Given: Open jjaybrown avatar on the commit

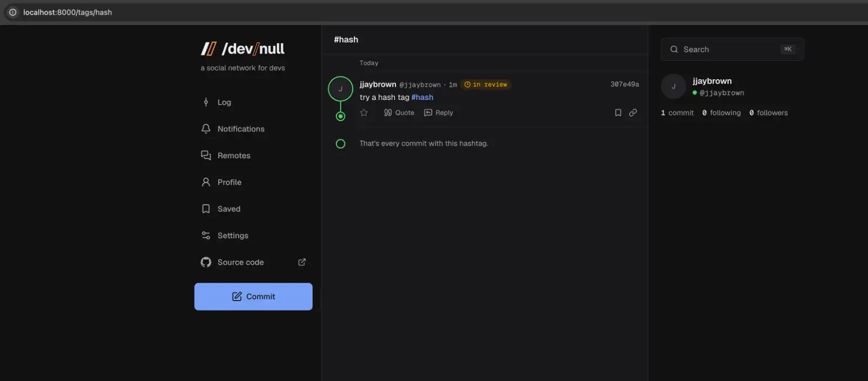Looking at the screenshot, I should coord(341,89).
